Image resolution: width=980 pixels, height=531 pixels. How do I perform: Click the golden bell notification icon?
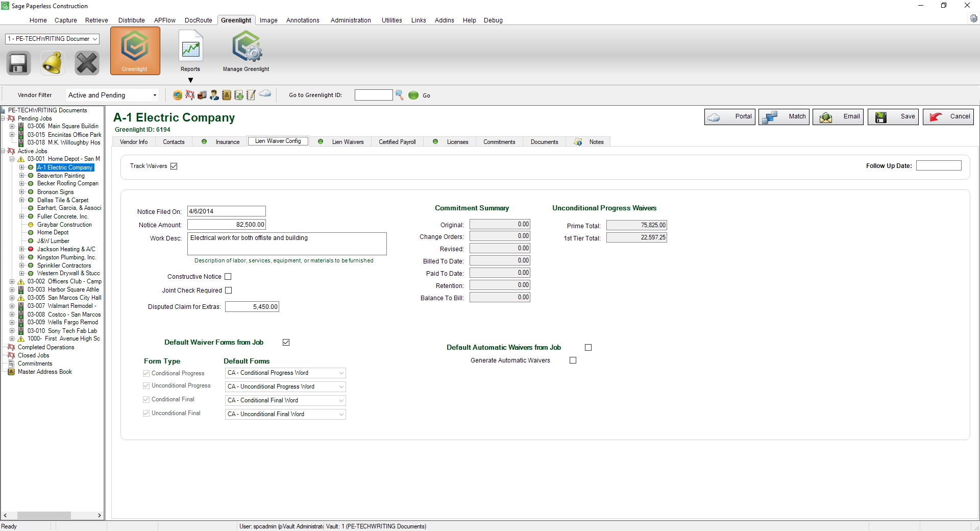point(53,63)
